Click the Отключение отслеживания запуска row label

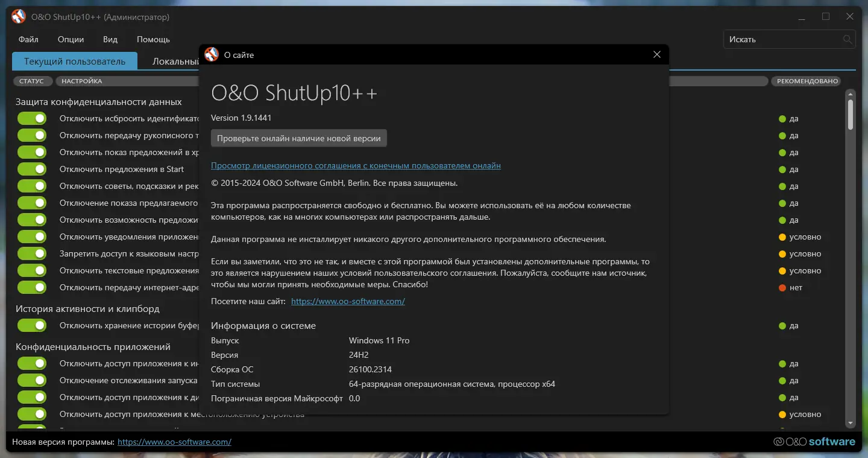(129, 380)
